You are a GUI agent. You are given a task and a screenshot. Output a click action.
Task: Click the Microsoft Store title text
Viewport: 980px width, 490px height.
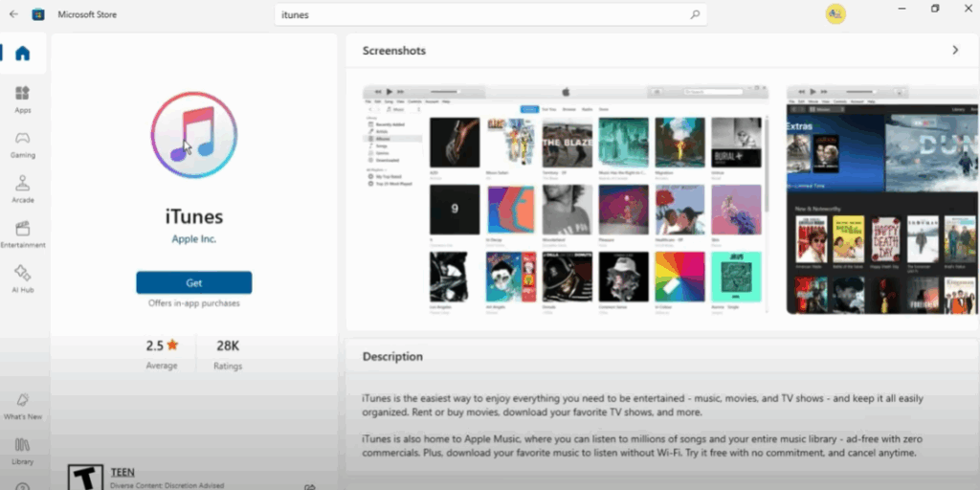pos(87,14)
